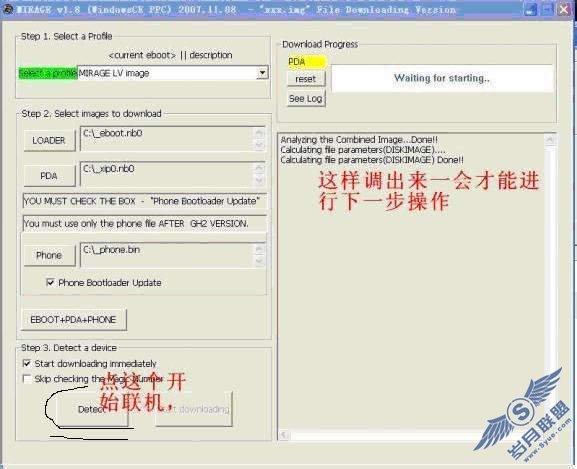577x469 pixels.
Task: Click the LOADER file select button
Action: pos(49,141)
